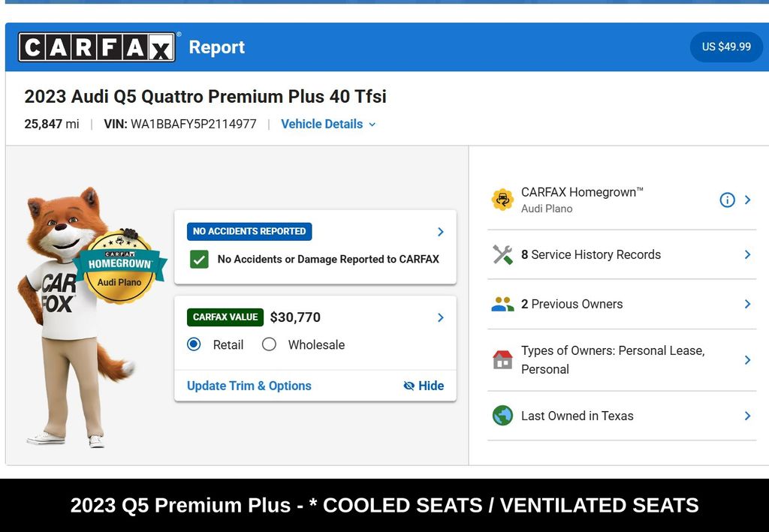The image size is (769, 532).
Task: Click the globe Last Owned icon
Action: pos(502,416)
